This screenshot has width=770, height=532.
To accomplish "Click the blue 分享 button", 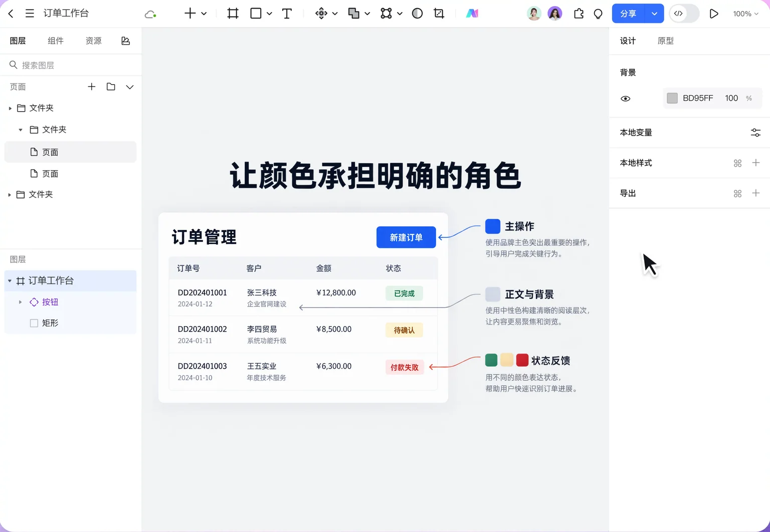I will pyautogui.click(x=629, y=14).
